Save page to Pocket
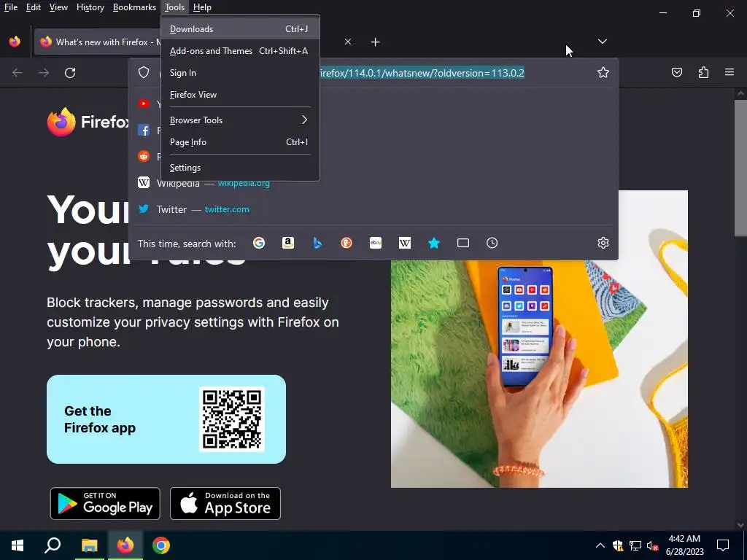This screenshot has width=747, height=560. pyautogui.click(x=677, y=72)
